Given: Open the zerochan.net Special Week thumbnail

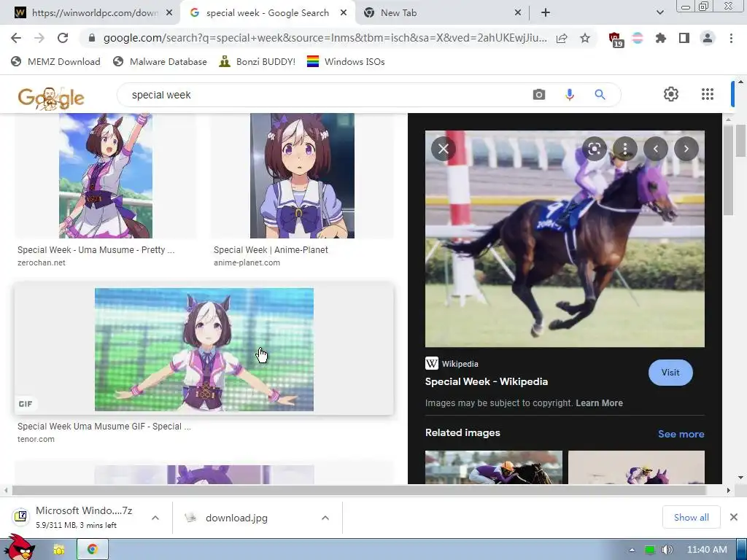Looking at the screenshot, I should 105,176.
